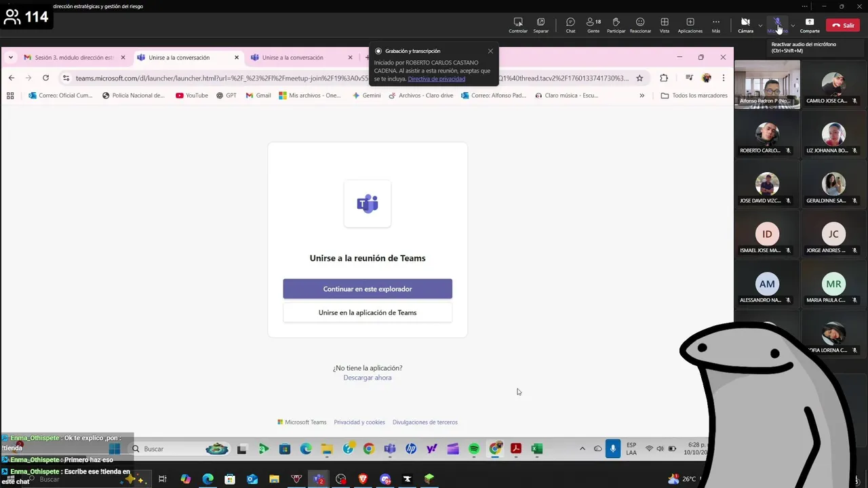868x488 pixels.
Task: Click Unirse en la aplicación de Teams
Action: (x=368, y=312)
